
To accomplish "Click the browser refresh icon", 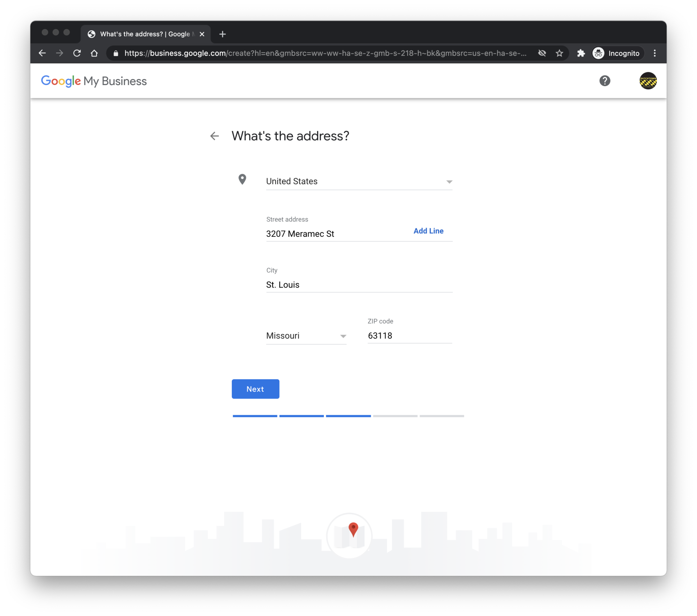I will (x=77, y=54).
